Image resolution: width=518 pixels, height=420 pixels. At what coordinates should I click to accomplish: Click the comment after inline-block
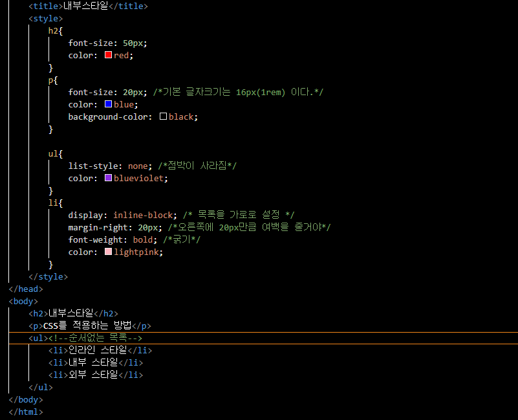[x=239, y=215]
